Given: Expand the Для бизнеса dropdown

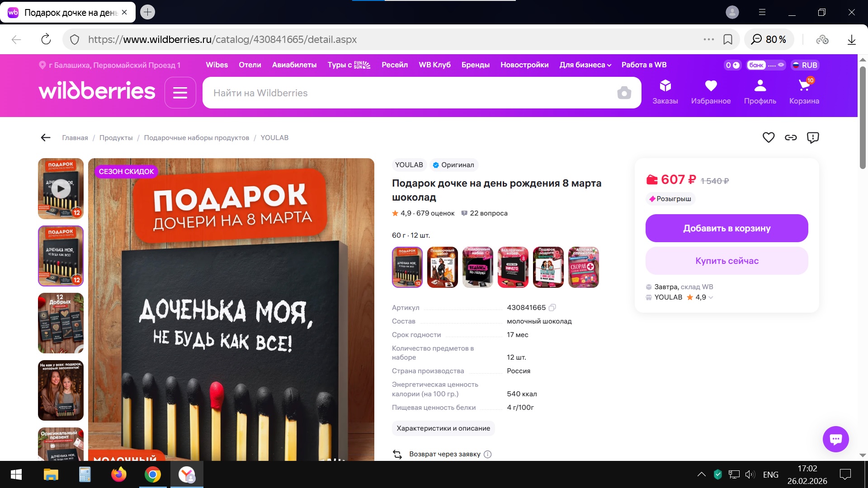Looking at the screenshot, I should click(x=585, y=65).
